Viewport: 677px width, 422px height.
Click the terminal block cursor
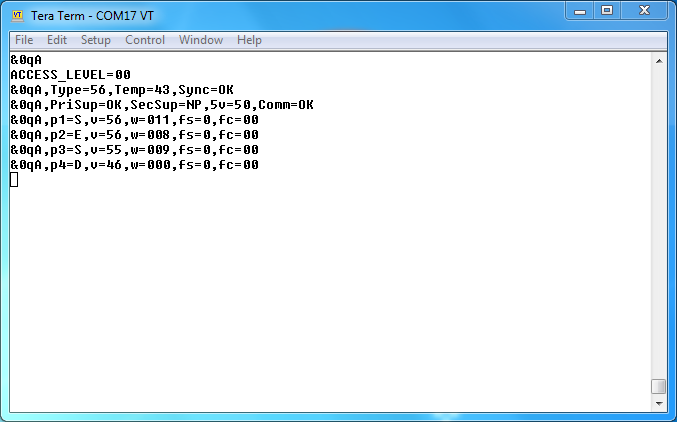[14, 180]
